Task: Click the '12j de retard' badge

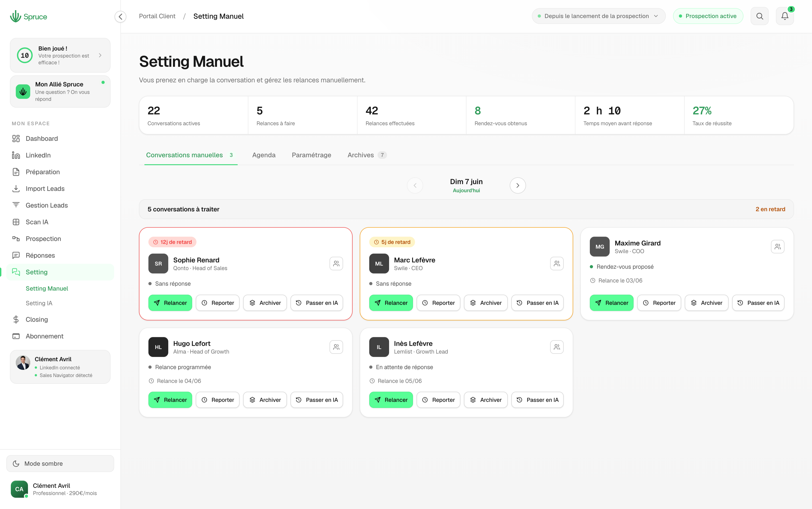Action: [x=172, y=242]
